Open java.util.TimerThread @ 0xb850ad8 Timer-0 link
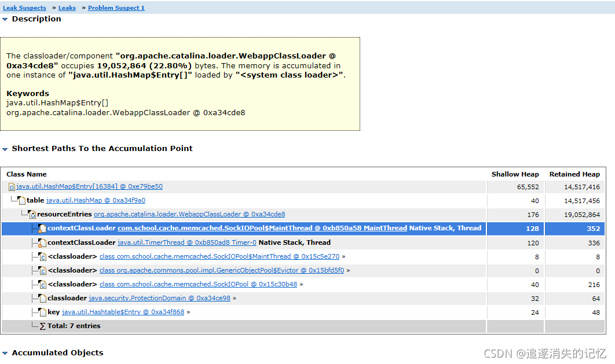The height and width of the screenshot is (364, 615). click(x=186, y=242)
